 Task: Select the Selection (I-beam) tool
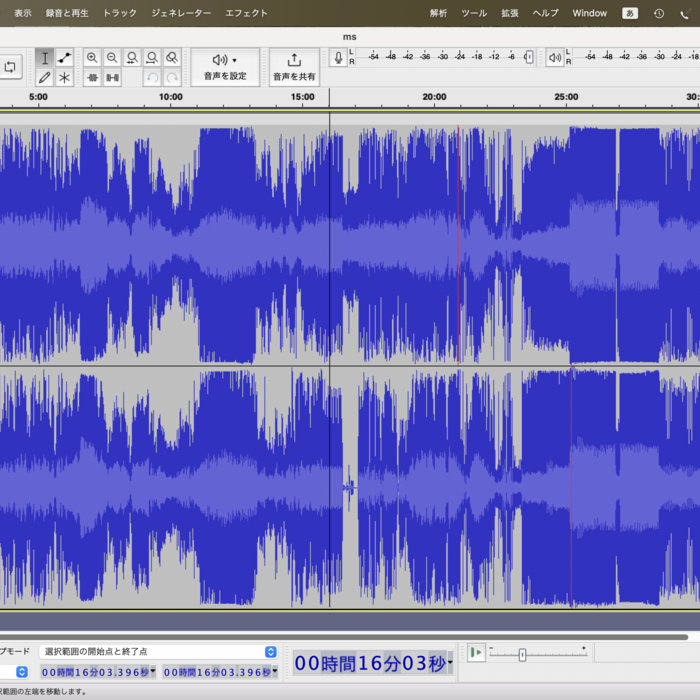(45, 58)
